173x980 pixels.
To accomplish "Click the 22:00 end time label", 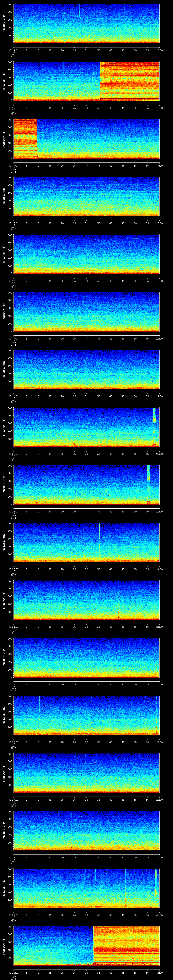I will point(160,454).
